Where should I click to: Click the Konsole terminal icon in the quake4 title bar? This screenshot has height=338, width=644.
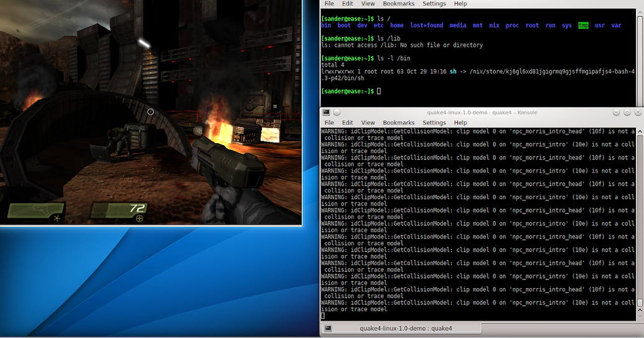(x=326, y=112)
